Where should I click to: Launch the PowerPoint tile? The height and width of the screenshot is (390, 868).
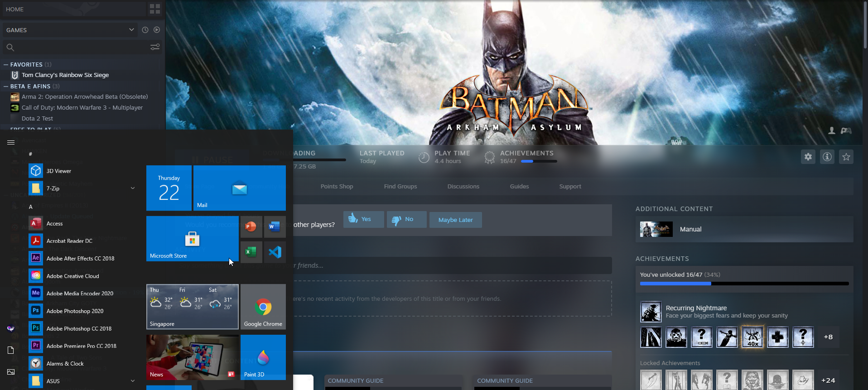(x=251, y=226)
